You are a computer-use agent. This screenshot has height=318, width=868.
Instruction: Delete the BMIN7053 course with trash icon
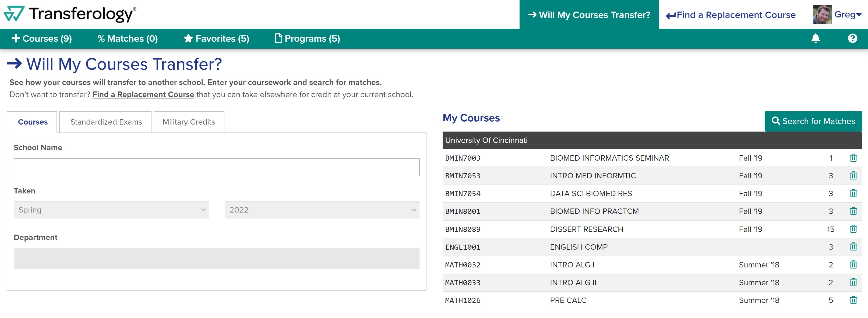point(853,175)
